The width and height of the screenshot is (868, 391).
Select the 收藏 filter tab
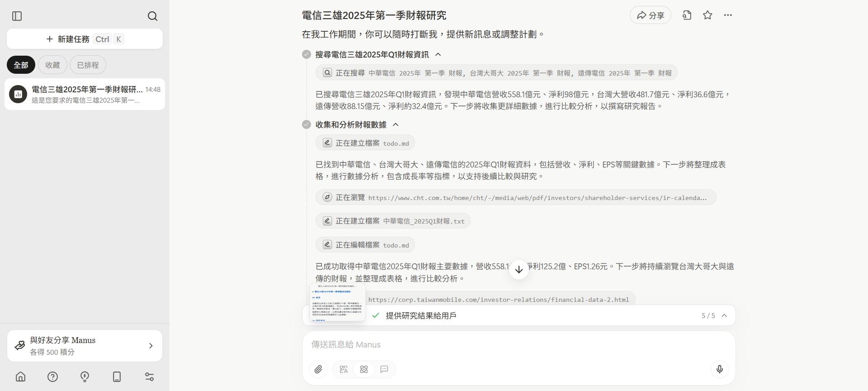coord(52,65)
